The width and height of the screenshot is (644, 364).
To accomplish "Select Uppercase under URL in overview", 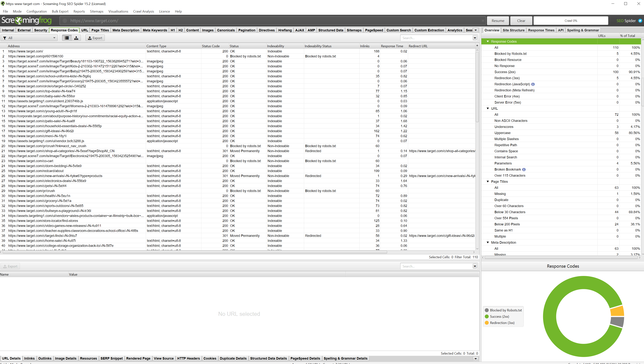I will (502, 133).
